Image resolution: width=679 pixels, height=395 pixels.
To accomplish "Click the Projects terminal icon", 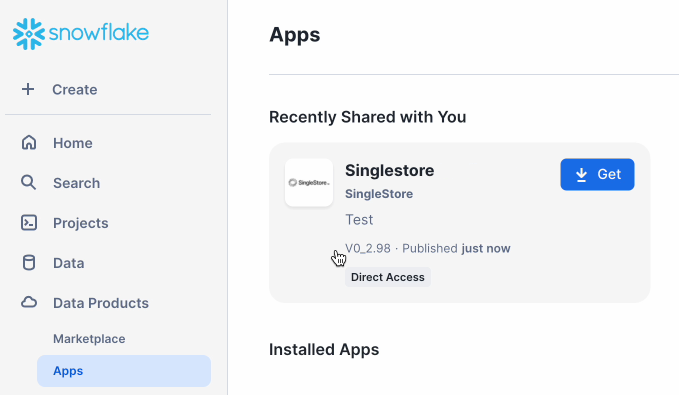I will click(29, 223).
